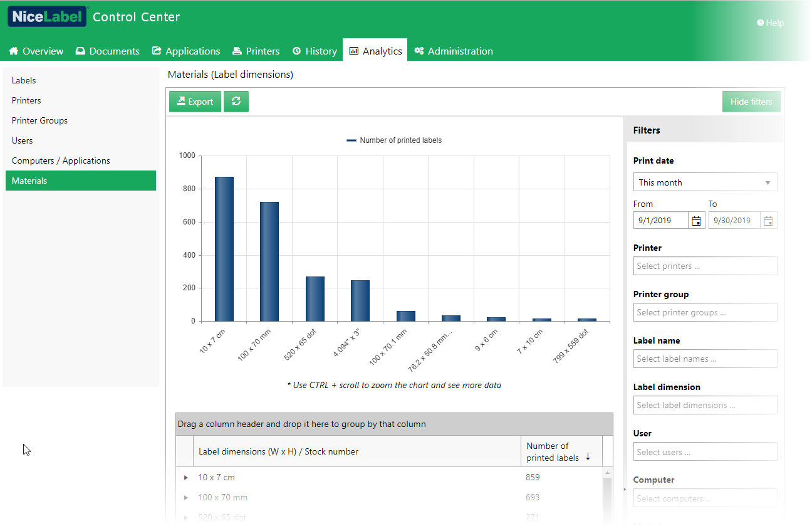
Task: Open the Overview tab
Action: pyautogui.click(x=36, y=51)
